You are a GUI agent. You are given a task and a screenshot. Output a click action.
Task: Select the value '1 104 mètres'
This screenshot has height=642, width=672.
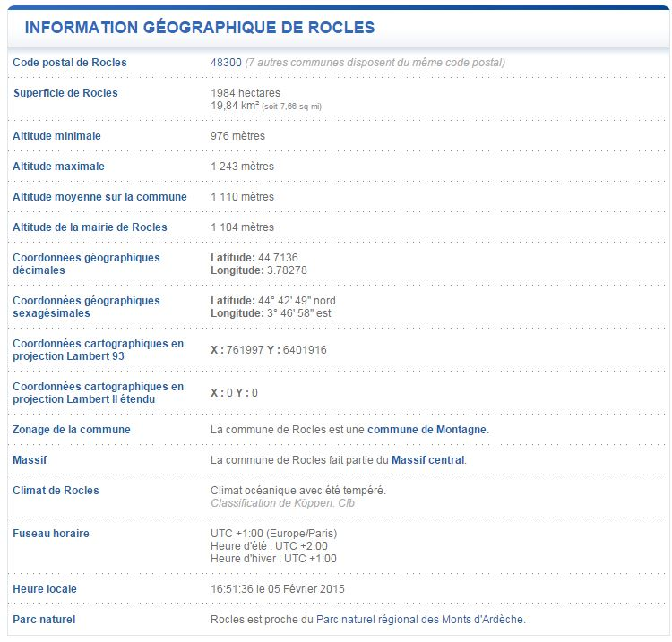click(242, 227)
